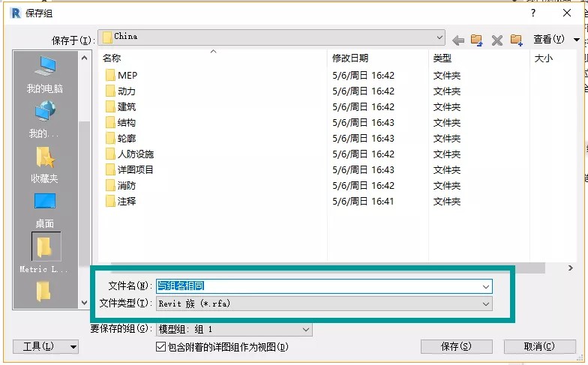Viewport: 588px width, 365px height.
Task: Sort by 名称 column header
Action: (x=112, y=58)
